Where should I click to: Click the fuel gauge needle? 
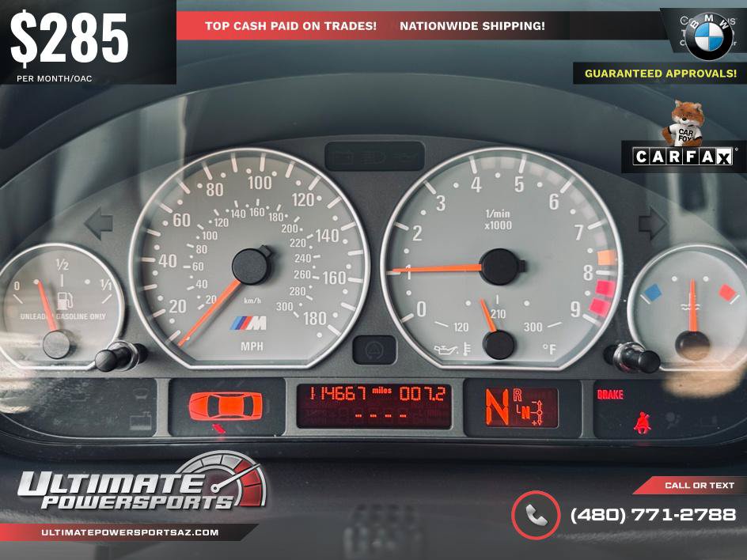(47, 305)
